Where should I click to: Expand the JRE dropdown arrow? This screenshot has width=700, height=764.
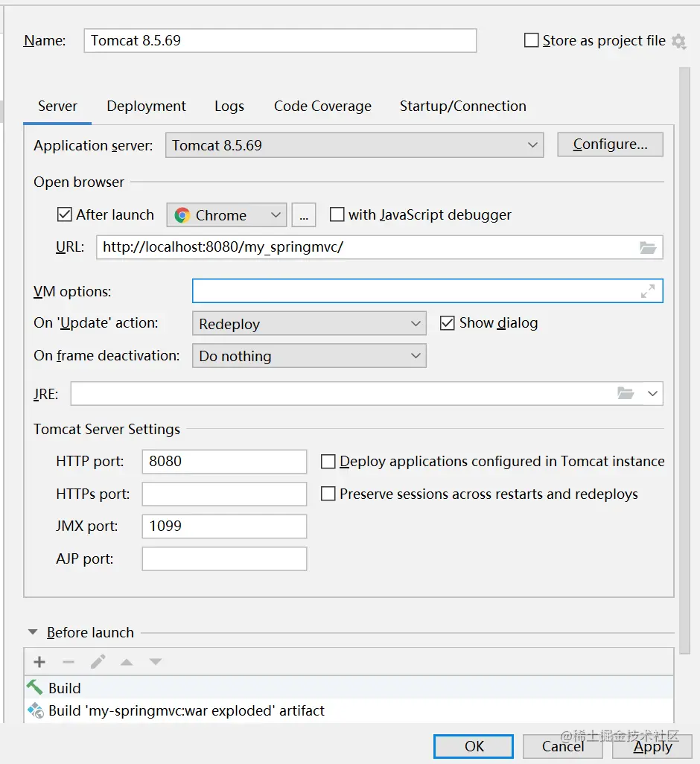652,393
